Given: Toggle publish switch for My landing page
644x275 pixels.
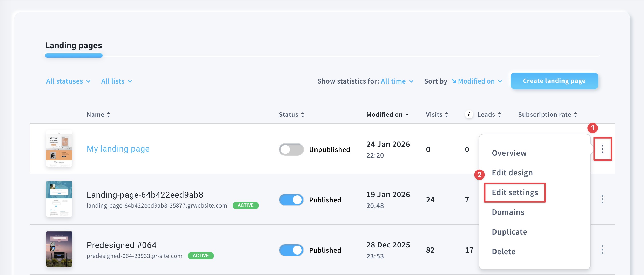Looking at the screenshot, I should (291, 149).
